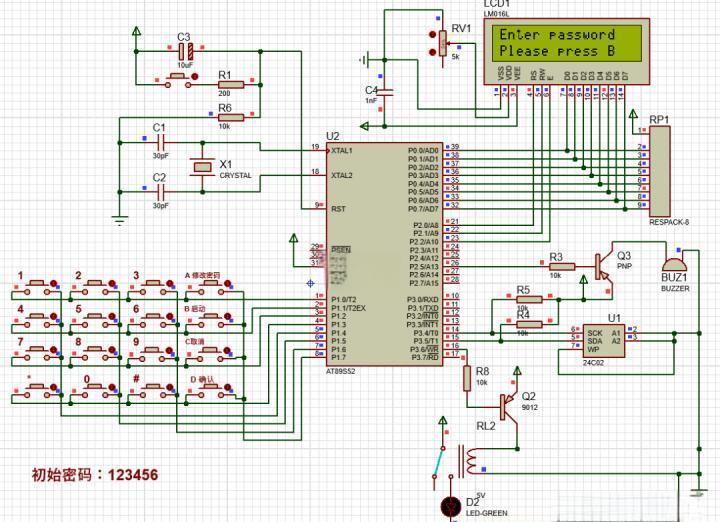Click the ground symbol below C2
The width and height of the screenshot is (720, 522).
click(x=119, y=221)
